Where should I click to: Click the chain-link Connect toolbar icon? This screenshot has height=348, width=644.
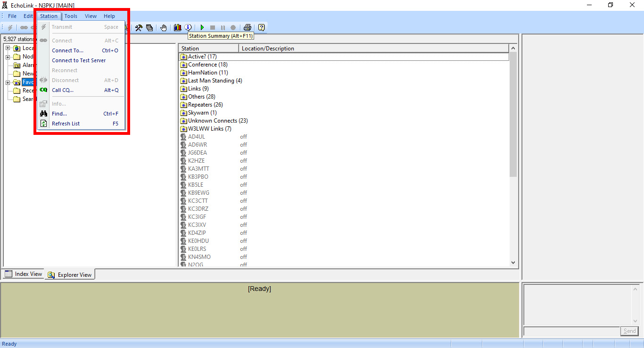coord(24,28)
